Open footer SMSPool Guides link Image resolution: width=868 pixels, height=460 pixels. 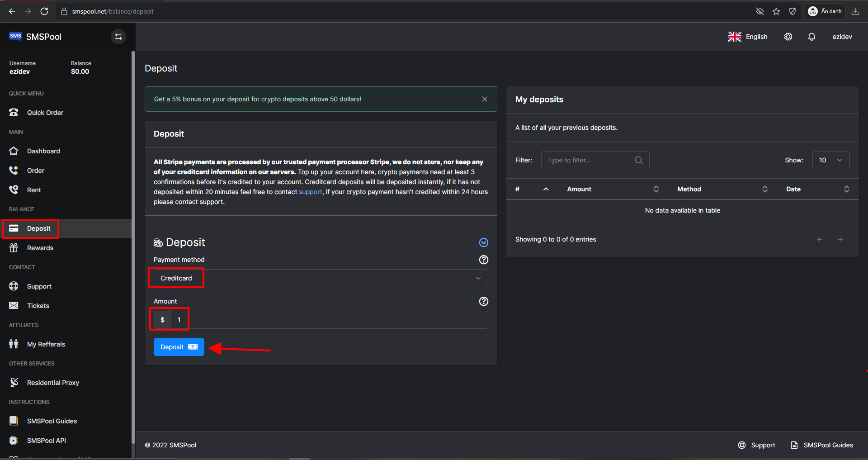tap(821, 445)
